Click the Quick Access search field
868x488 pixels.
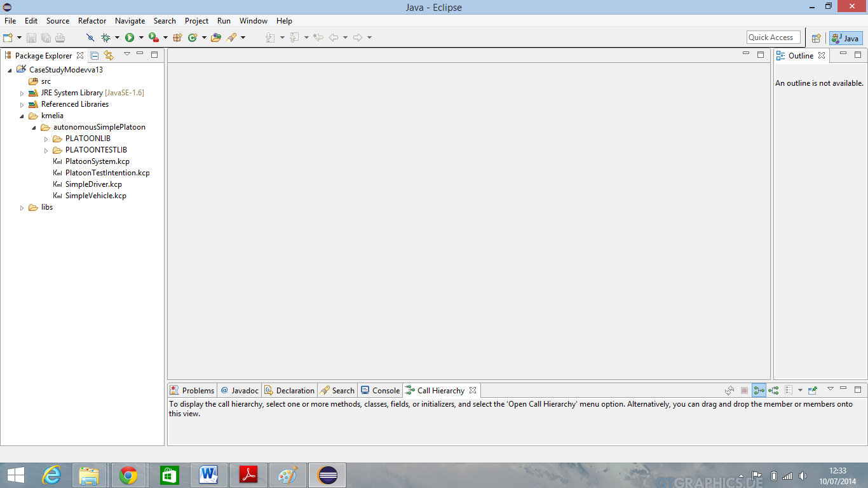tap(773, 37)
